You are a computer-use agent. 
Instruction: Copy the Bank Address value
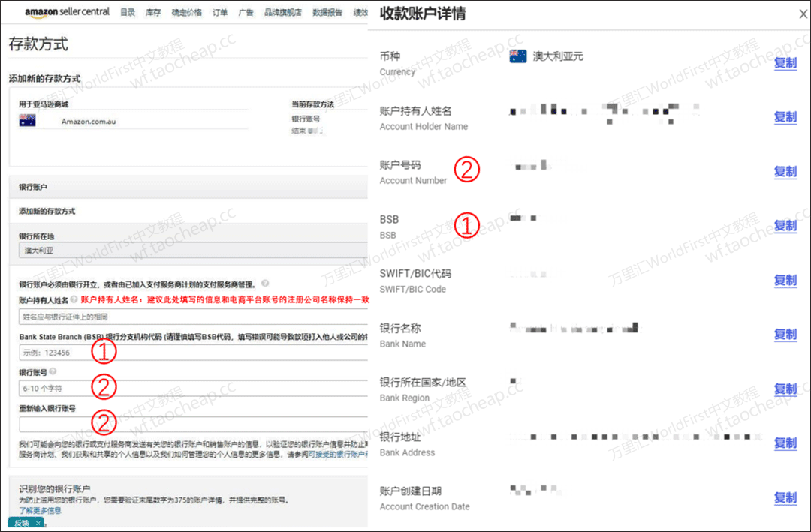click(785, 443)
